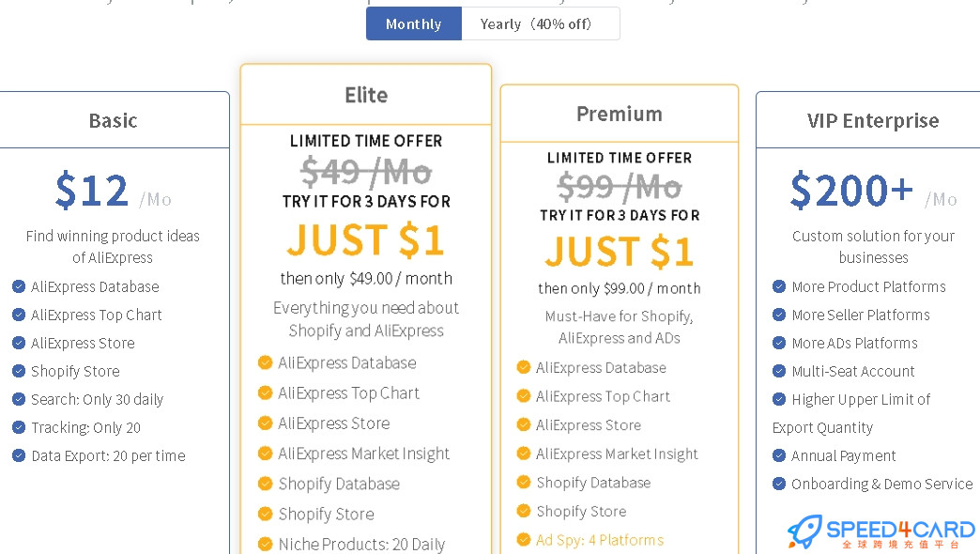980x554 pixels.
Task: Click the Premium plan title
Action: 620,114
